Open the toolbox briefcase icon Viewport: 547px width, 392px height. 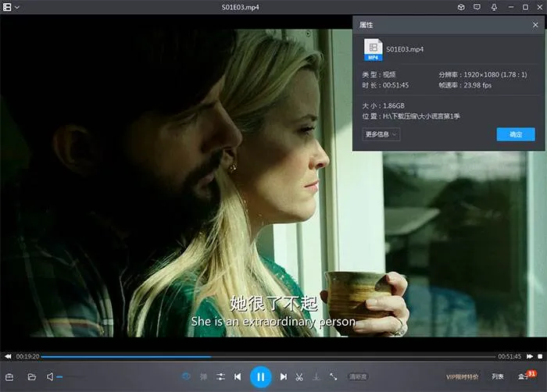[x=9, y=376]
